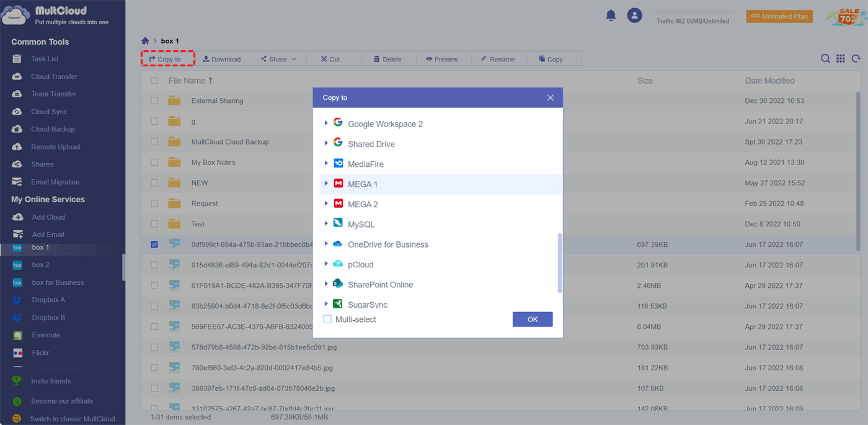Open the user profile avatar
The width and height of the screenshot is (868, 425).
tap(634, 16)
